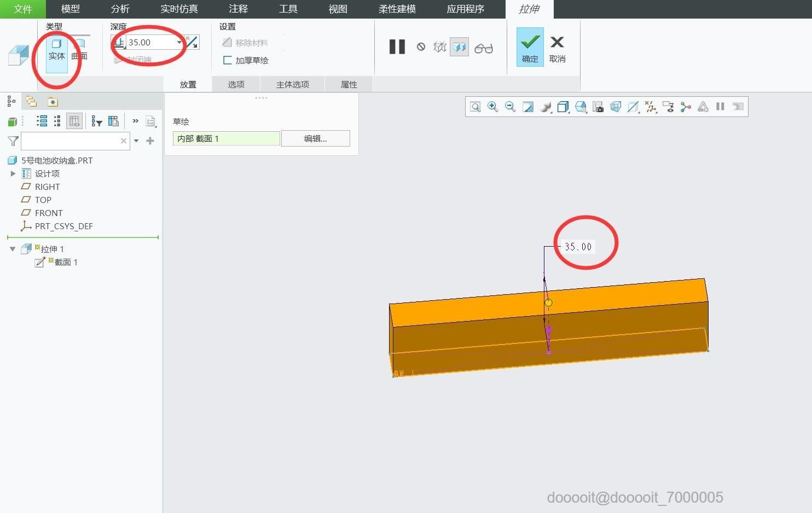Click expand all tree nodes icon

42,121
